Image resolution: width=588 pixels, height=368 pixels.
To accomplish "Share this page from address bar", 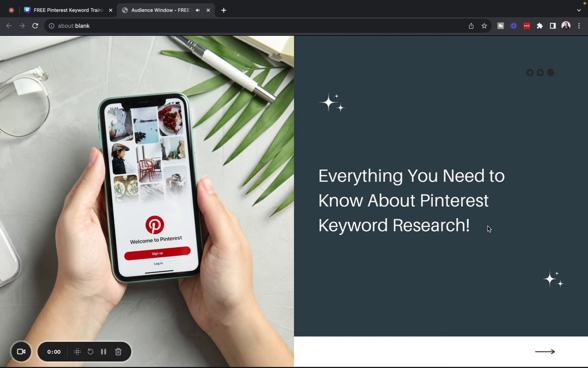I will (x=471, y=26).
